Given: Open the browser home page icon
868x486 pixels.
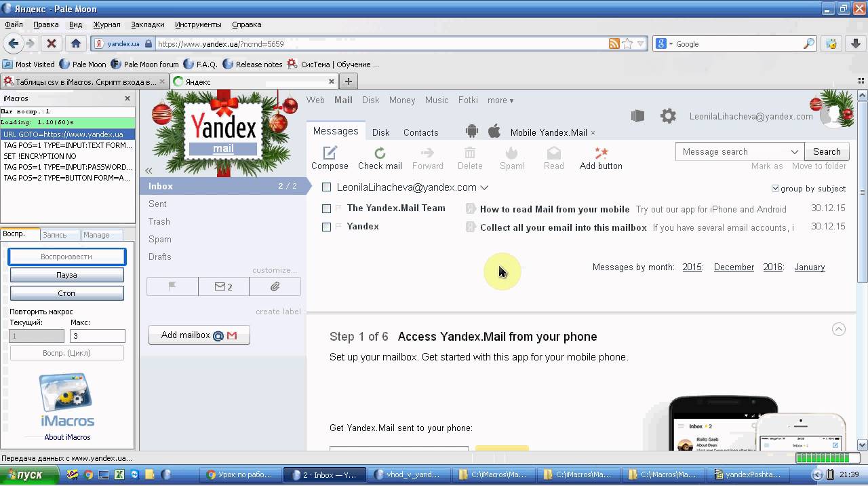Looking at the screenshot, I should click(x=76, y=43).
